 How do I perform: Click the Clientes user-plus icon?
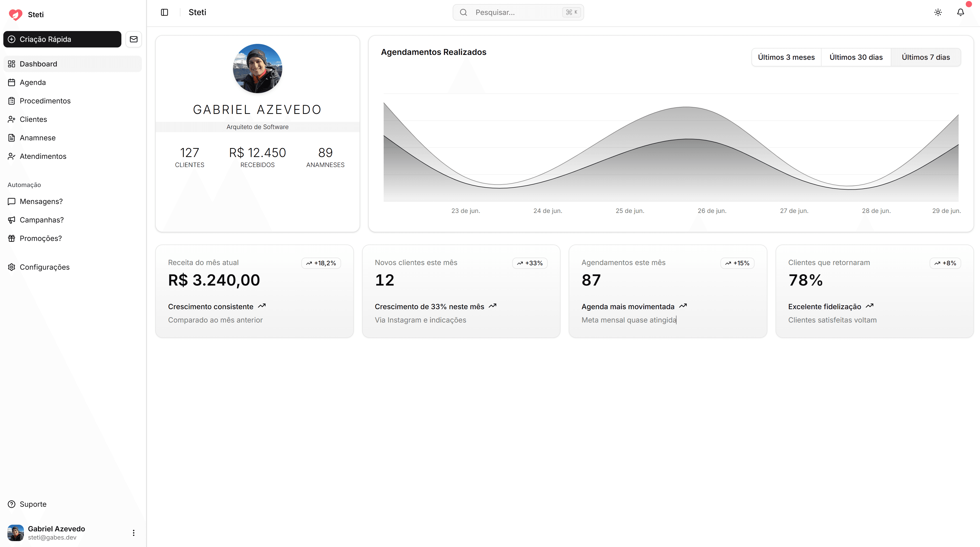pyautogui.click(x=11, y=119)
